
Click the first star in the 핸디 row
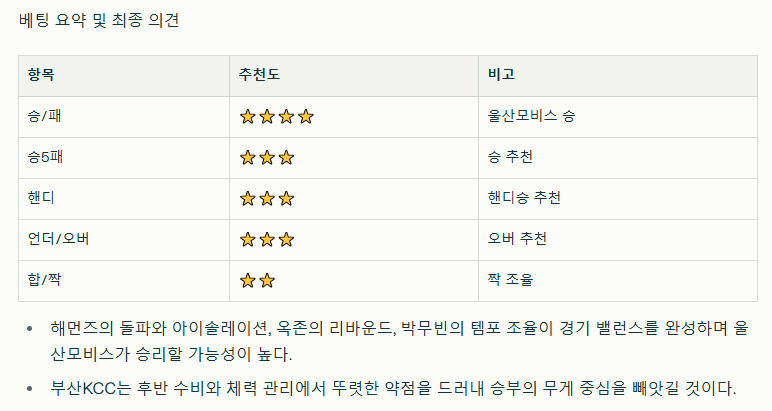248,199
